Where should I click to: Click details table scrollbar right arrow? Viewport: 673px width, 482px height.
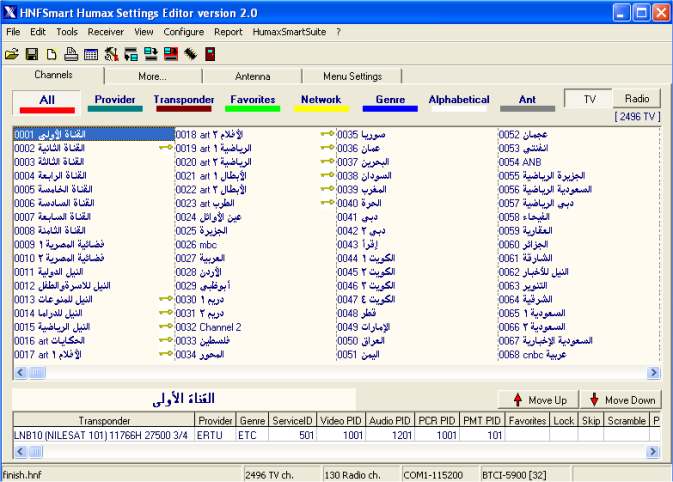pos(653,452)
